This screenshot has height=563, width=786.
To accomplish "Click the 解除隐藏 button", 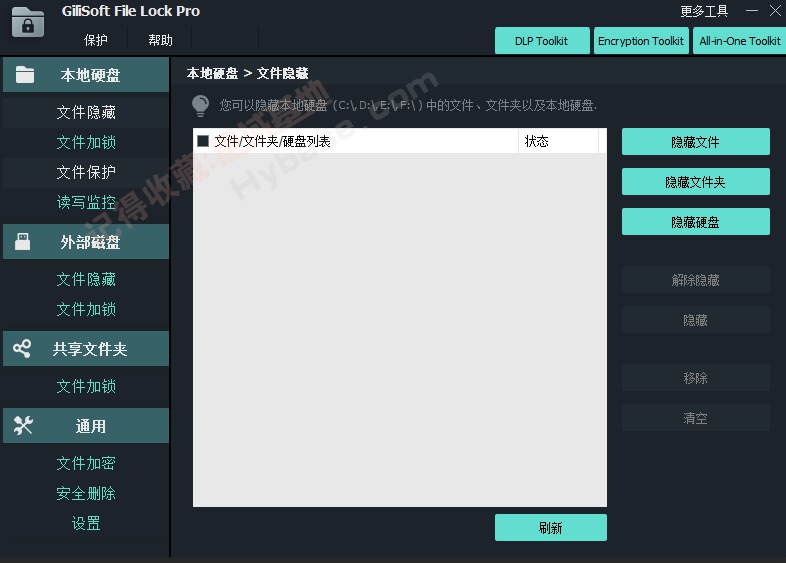I will (x=695, y=280).
